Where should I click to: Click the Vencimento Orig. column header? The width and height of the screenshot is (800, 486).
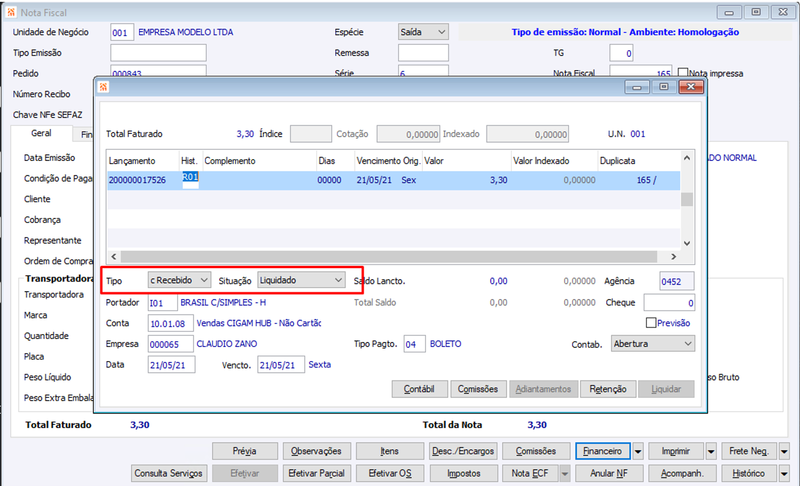(388, 161)
